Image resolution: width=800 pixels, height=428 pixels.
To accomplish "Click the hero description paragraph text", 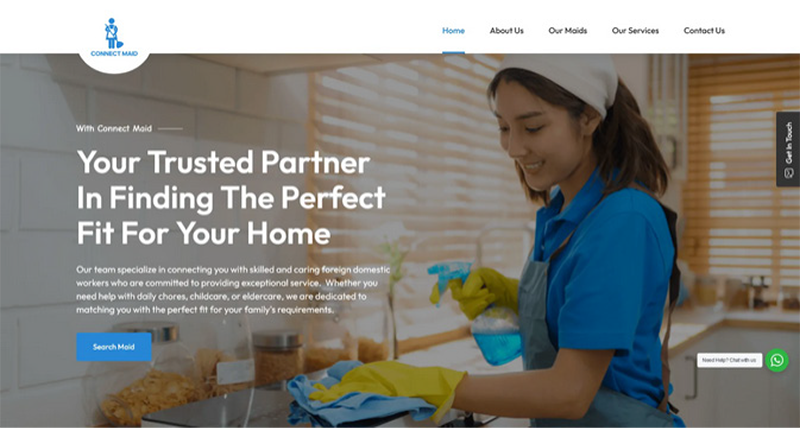I will (x=233, y=289).
